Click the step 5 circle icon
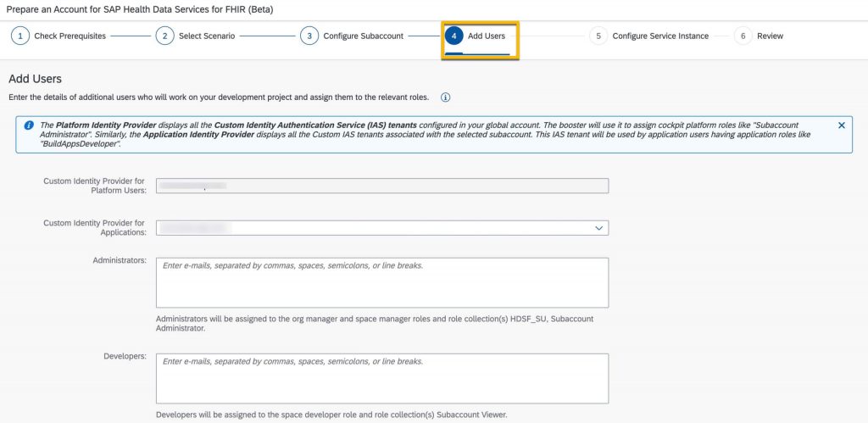The height and width of the screenshot is (423, 868). click(598, 36)
